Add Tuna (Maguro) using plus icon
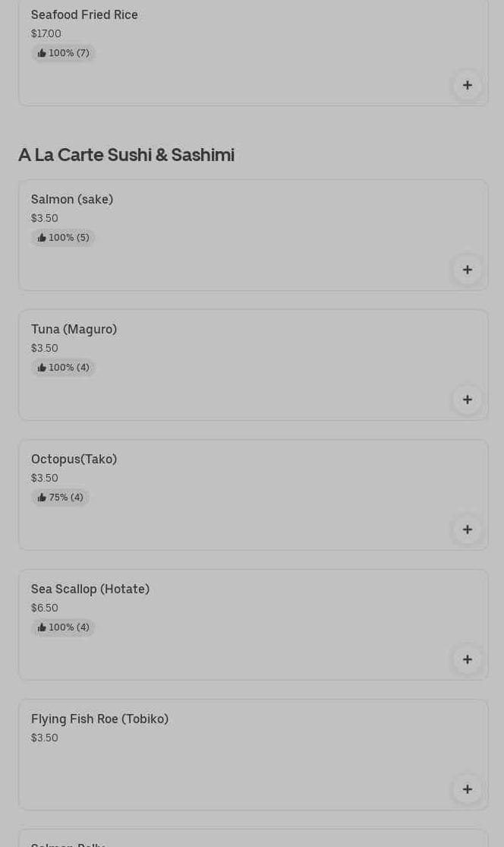Viewport: 504px width, 847px height. coord(467,400)
